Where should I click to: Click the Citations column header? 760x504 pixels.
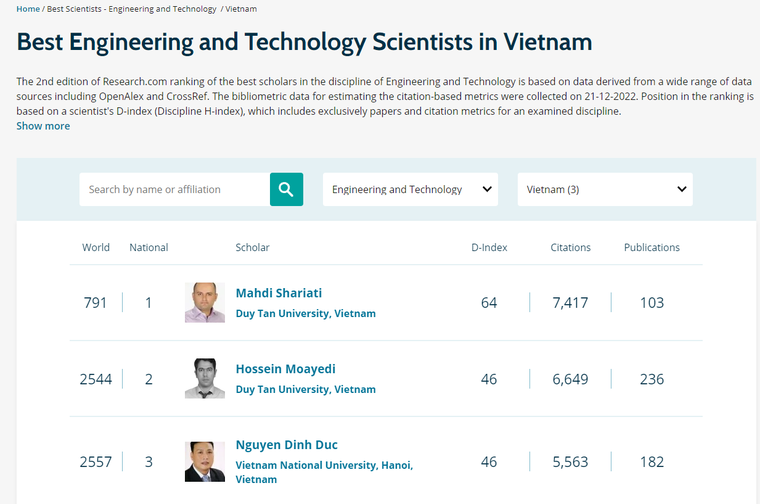point(570,247)
